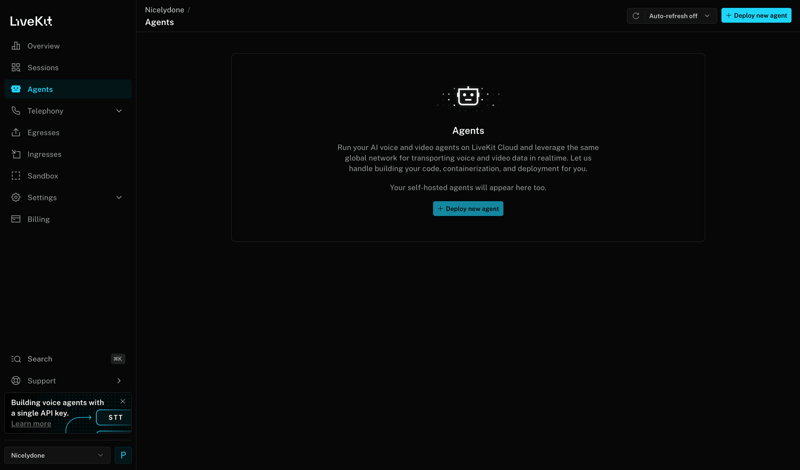Click Deploy new agent in top bar

pyautogui.click(x=756, y=15)
